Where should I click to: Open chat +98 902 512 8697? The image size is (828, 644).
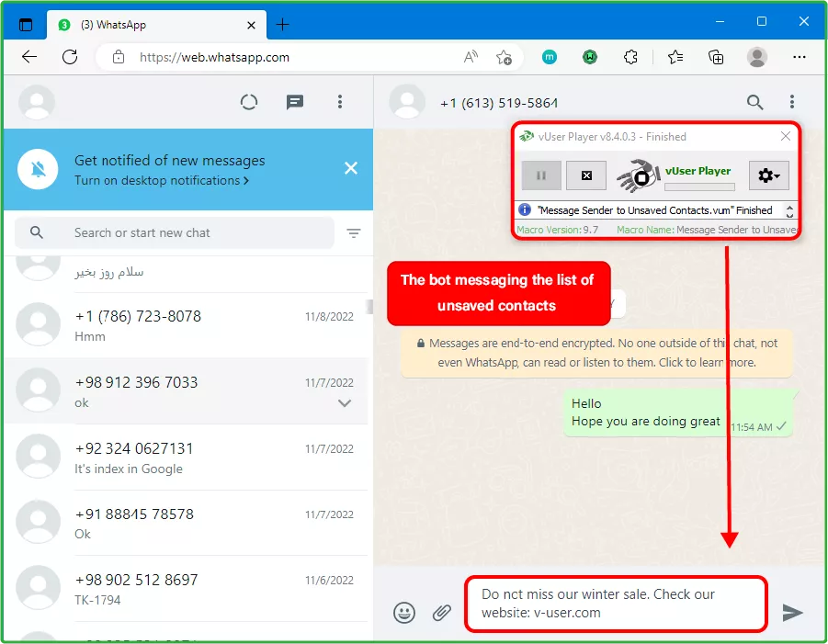[x=186, y=589]
